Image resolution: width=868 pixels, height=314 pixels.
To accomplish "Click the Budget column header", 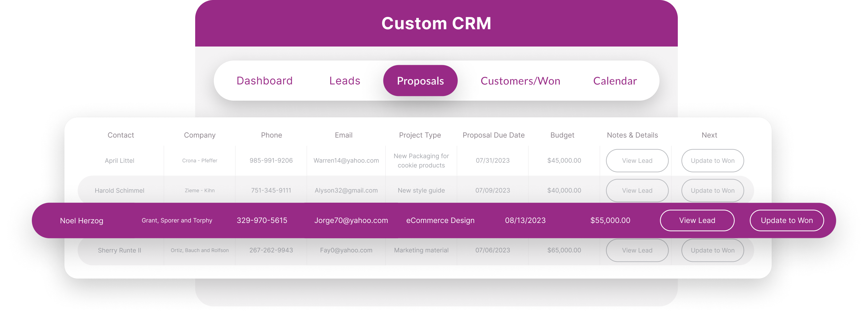I will click(x=562, y=135).
